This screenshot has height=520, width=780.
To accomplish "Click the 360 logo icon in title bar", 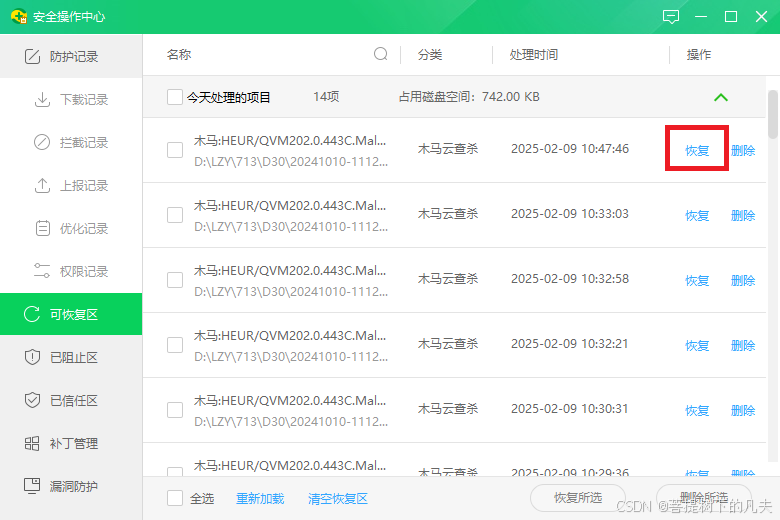I will click(x=19, y=16).
